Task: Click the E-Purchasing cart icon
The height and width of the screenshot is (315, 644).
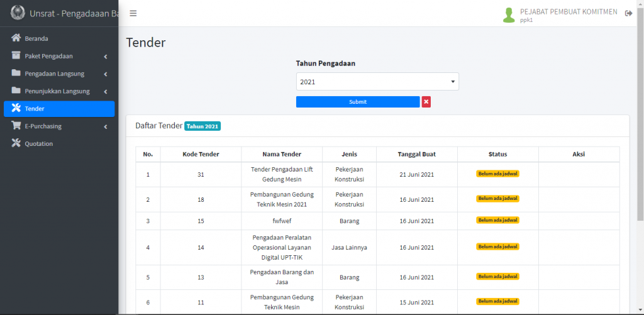Action: point(16,126)
